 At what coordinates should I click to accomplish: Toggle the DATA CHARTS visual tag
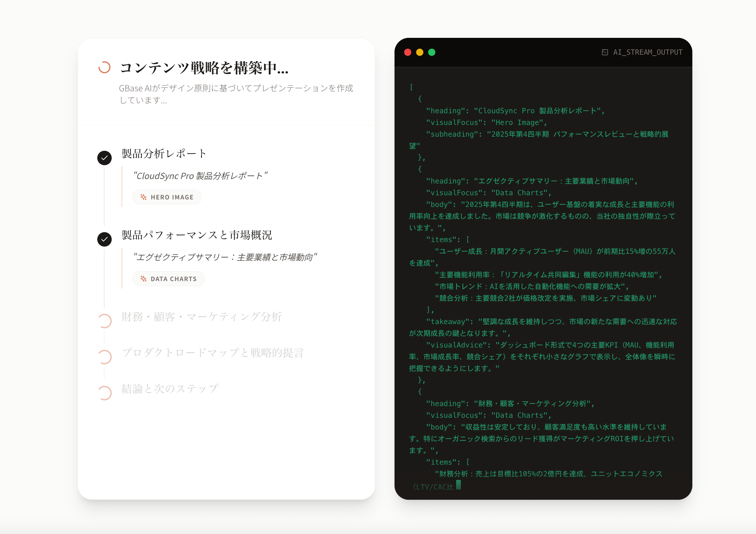[168, 278]
